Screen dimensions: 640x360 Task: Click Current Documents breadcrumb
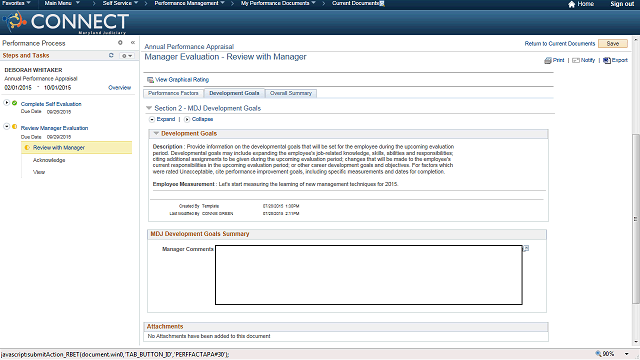(x=355, y=3)
